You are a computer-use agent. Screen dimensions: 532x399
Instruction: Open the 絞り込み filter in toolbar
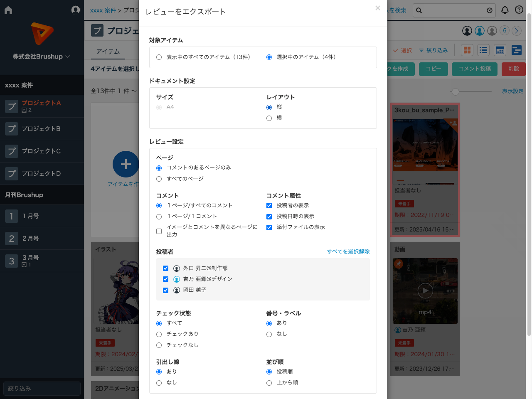click(x=433, y=50)
